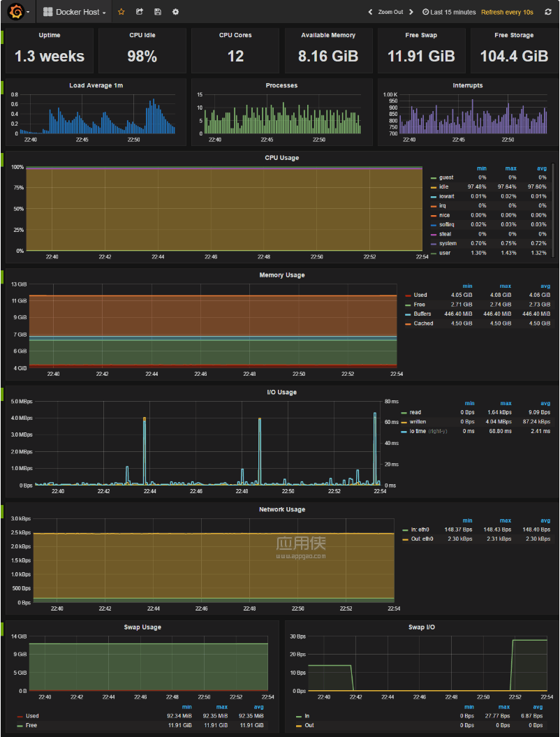This screenshot has height=737, width=560.
Task: Open color swatch of Used in Memory Usage legend
Action: pyautogui.click(x=408, y=295)
